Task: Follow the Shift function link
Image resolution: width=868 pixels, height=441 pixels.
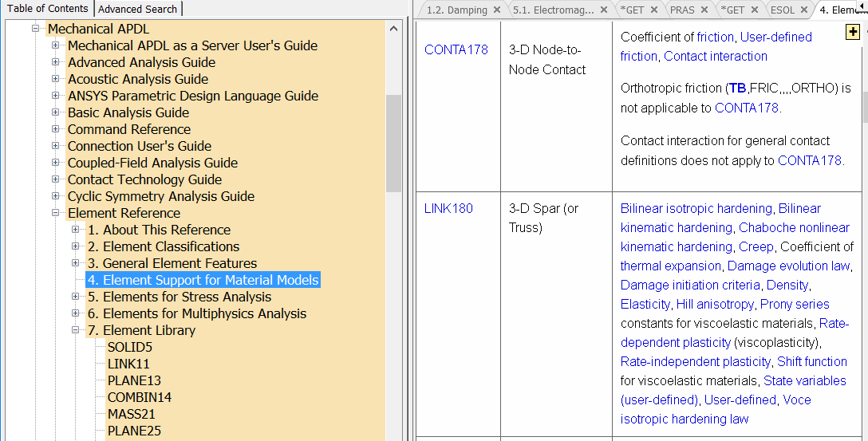Action: 812,362
